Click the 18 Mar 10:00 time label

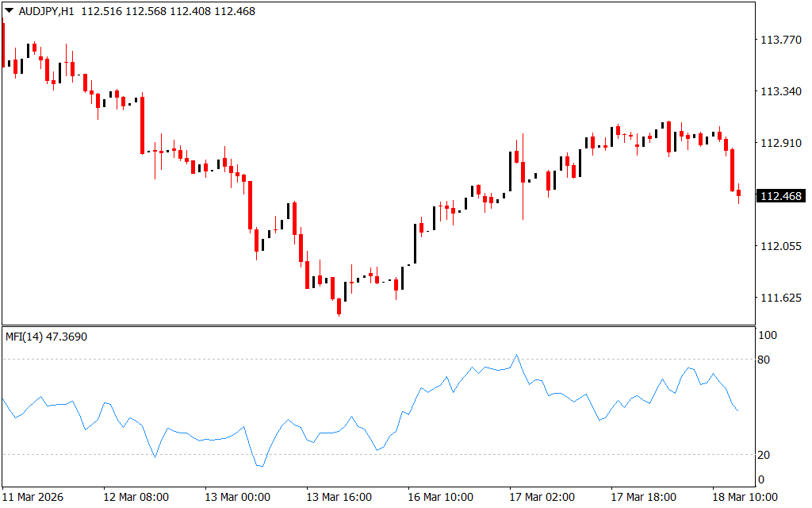click(x=745, y=497)
